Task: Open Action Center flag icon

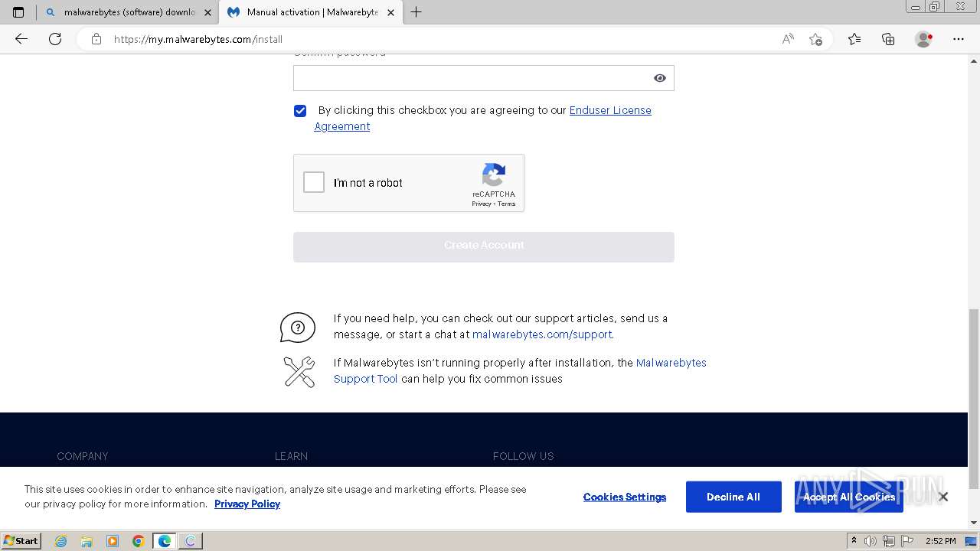Action: coord(907,541)
